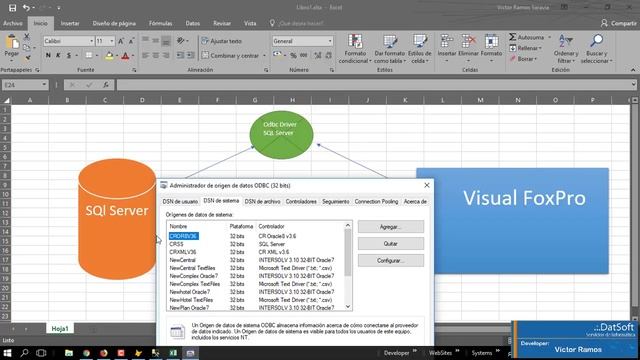640x360 pixels.
Task: Switch to the Vista ribbon tab
Action: 250,23
